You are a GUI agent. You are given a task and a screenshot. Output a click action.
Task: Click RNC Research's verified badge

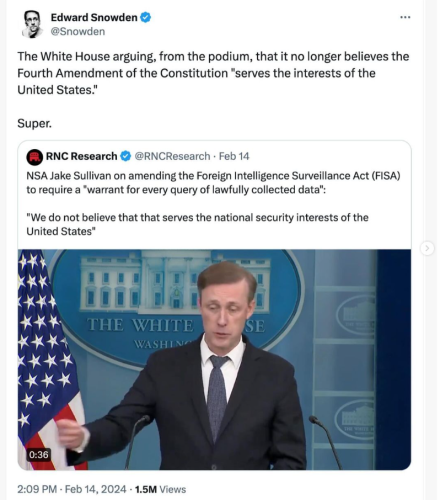click(125, 156)
